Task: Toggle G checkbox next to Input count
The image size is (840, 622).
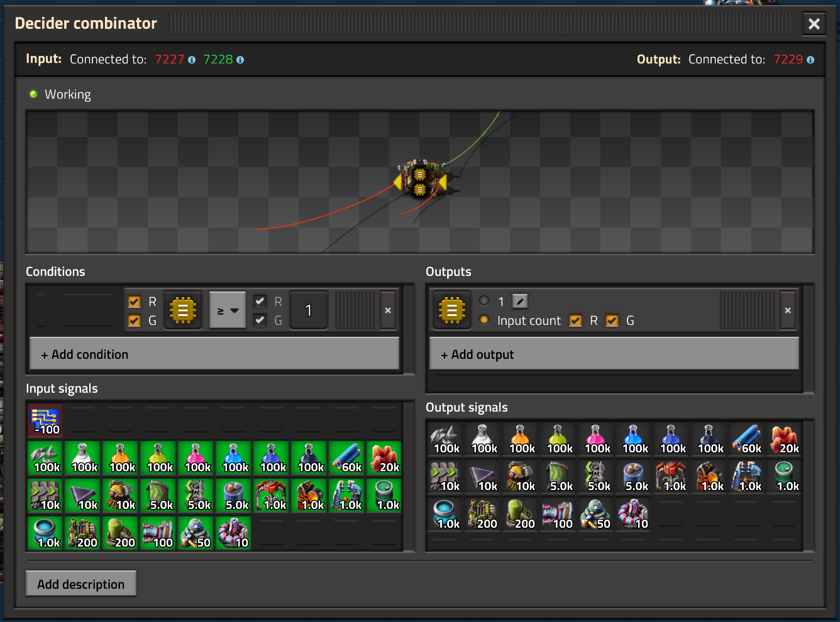Action: (x=612, y=320)
